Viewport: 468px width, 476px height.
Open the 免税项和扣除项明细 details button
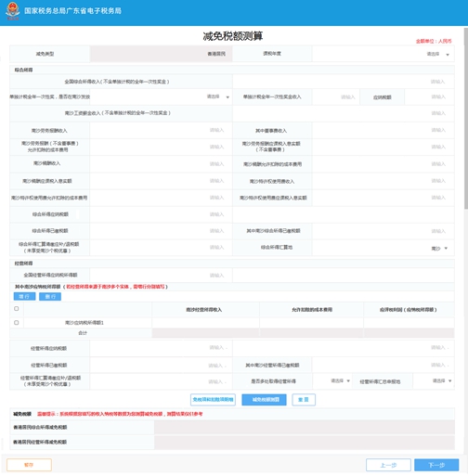click(x=213, y=400)
